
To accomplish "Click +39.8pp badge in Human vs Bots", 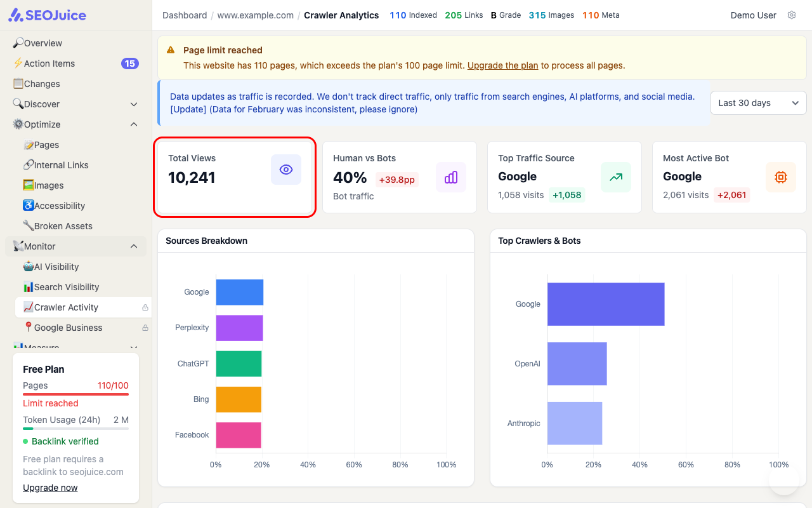I will 396,180.
